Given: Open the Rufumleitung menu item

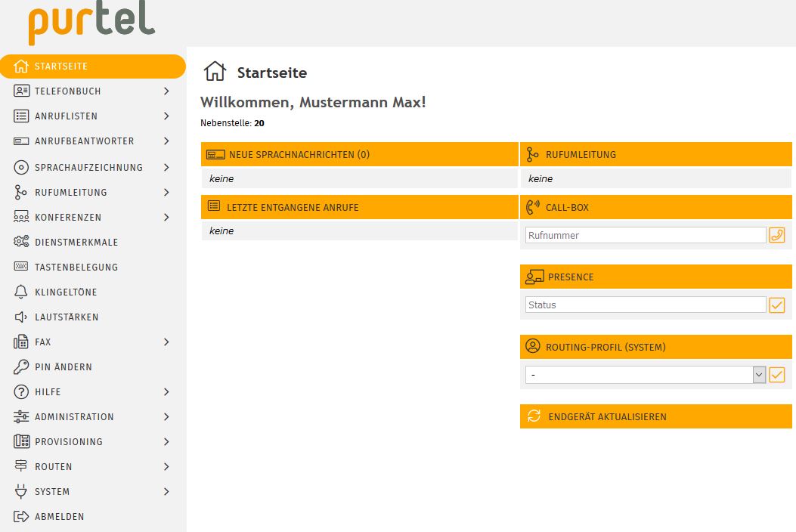Looking at the screenshot, I should 70,192.
